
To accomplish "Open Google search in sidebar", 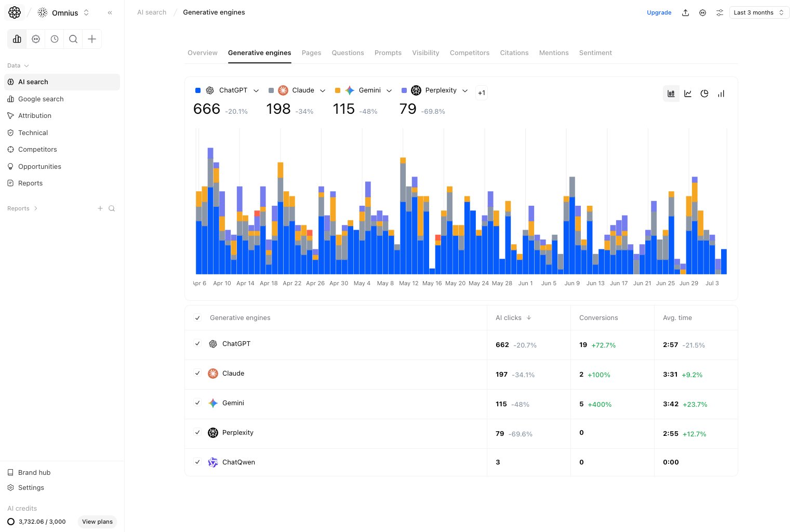I will coord(62,99).
